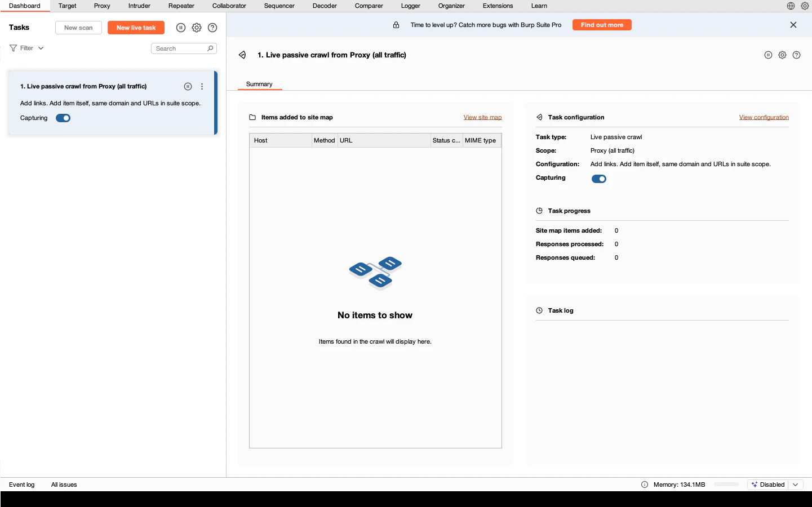Sort by Status code column header
This screenshot has height=507, width=812.
(x=446, y=140)
